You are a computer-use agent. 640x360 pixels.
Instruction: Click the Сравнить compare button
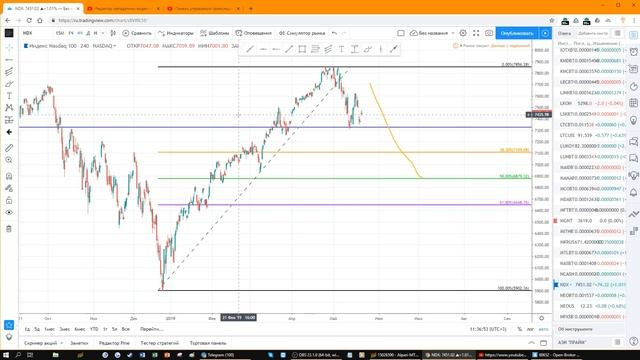137,33
